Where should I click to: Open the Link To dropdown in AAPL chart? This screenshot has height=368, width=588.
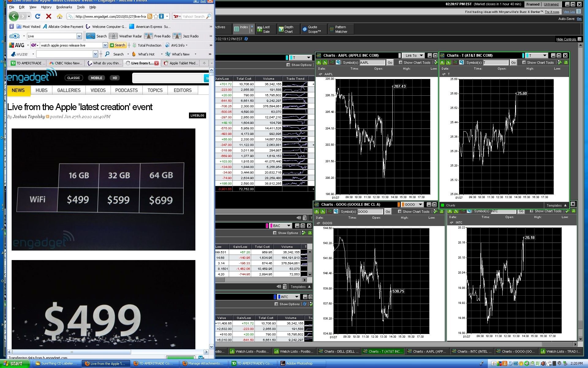pos(414,56)
